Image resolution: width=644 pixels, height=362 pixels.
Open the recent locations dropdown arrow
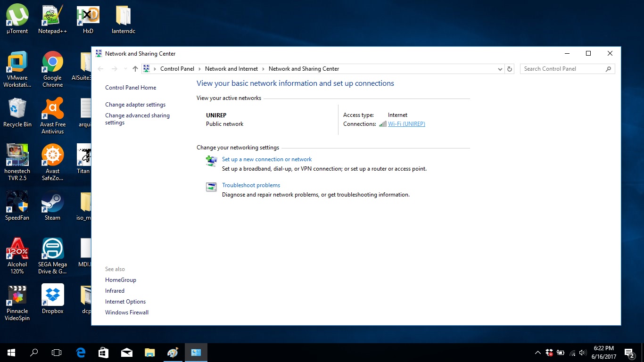[x=125, y=69]
